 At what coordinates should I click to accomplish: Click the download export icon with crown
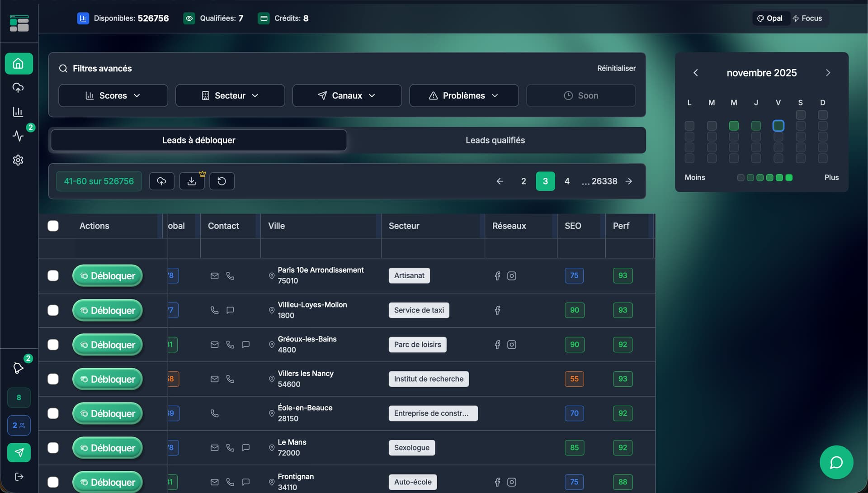pos(192,181)
